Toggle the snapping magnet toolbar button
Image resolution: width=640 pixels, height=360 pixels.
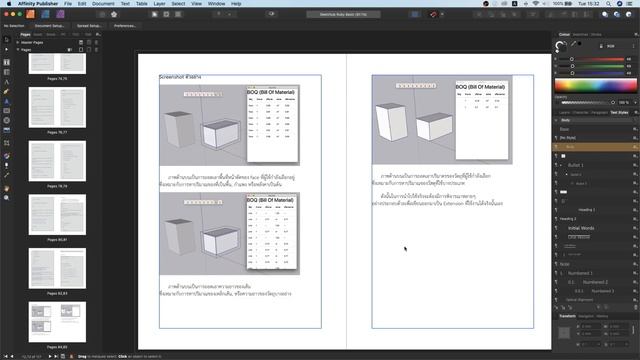point(433,14)
